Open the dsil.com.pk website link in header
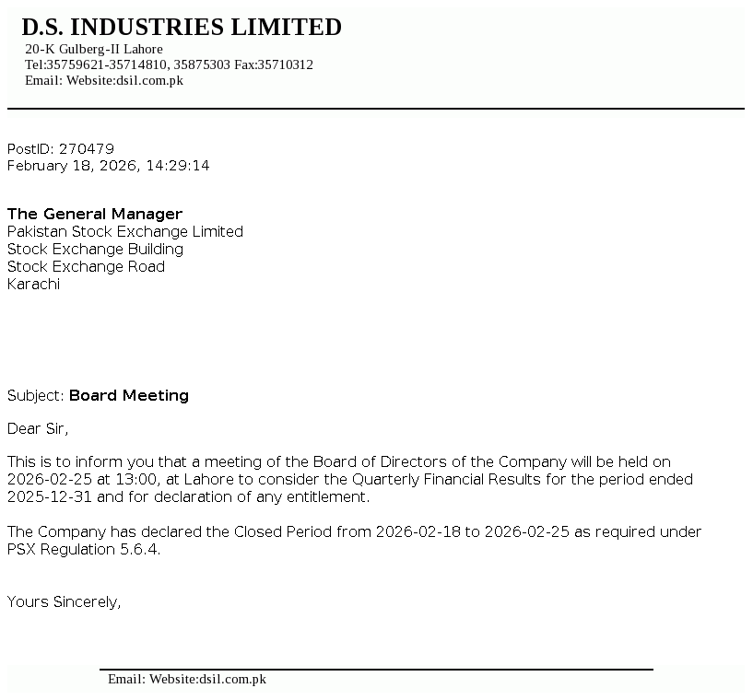The width and height of the screenshot is (753, 700). (x=149, y=80)
